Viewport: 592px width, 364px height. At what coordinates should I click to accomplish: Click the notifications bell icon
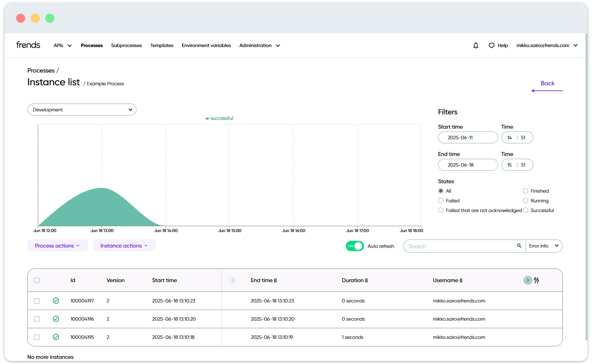pyautogui.click(x=476, y=45)
